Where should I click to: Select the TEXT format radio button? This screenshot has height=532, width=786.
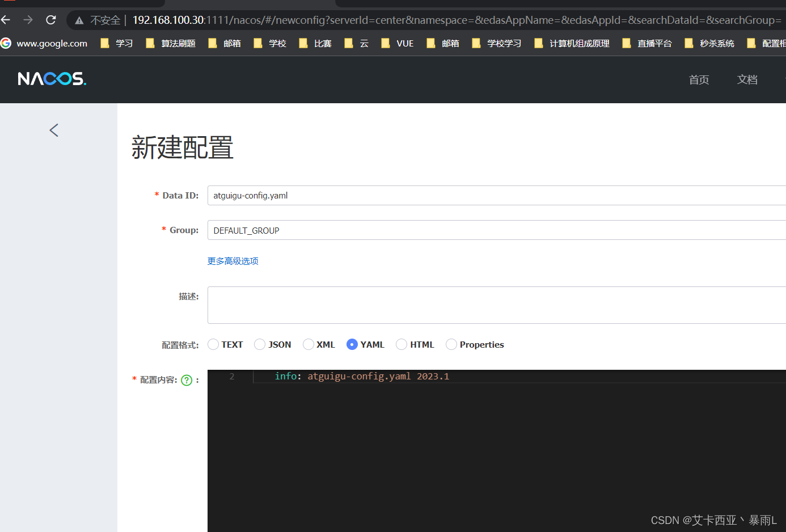click(x=213, y=344)
